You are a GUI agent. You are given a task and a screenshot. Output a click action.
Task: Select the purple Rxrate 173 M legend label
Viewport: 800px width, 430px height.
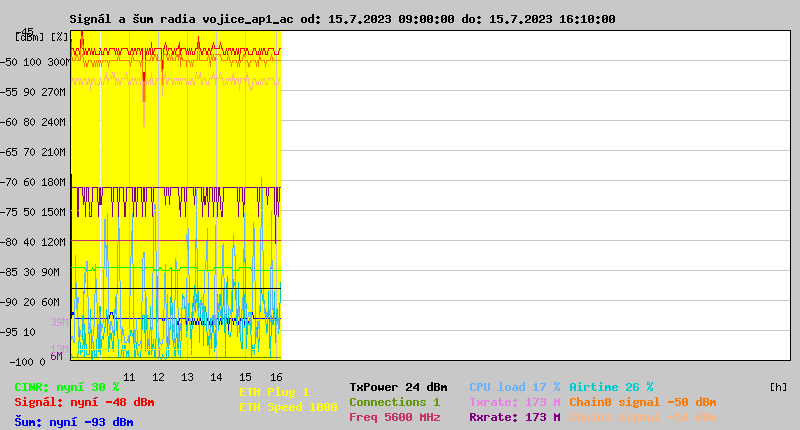coord(515,417)
